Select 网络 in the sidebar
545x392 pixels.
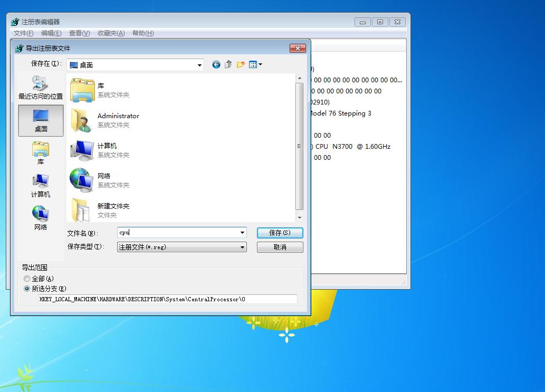click(41, 216)
